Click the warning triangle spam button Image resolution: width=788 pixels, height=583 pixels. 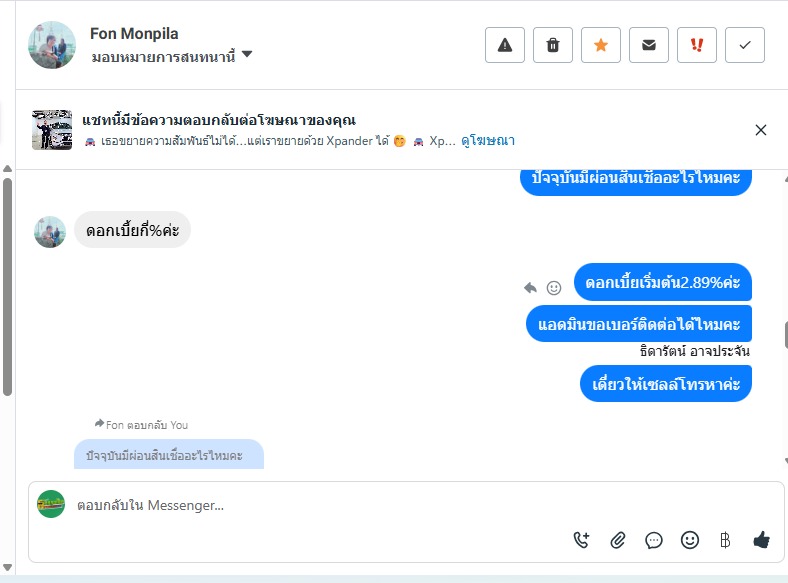pyautogui.click(x=505, y=45)
